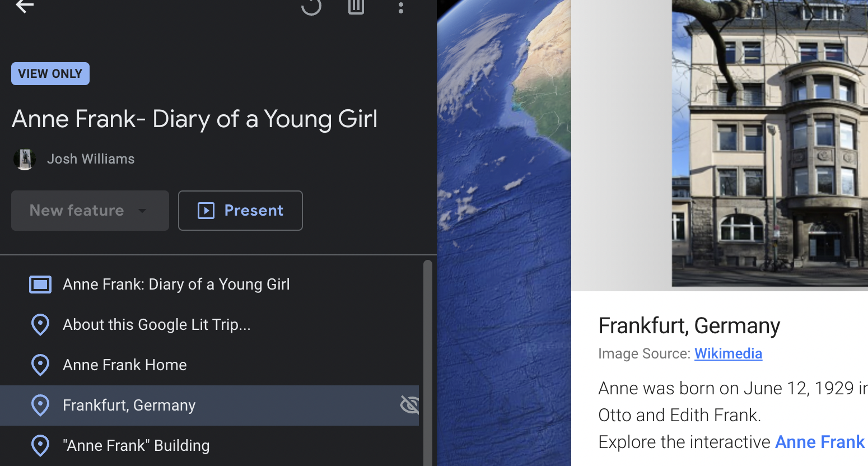Viewport: 868px width, 466px height.
Task: Start the Present slideshow
Action: tap(240, 211)
